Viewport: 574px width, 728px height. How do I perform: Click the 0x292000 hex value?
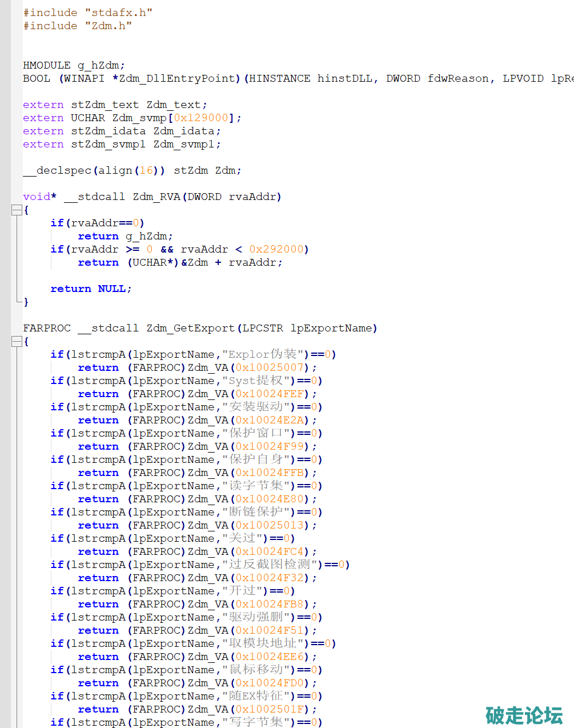[276, 249]
